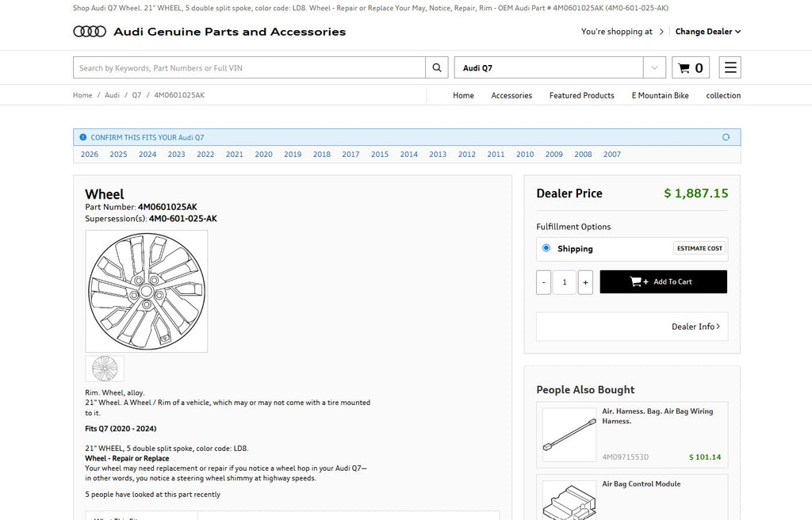Click the Audi four-rings logo

click(x=90, y=32)
